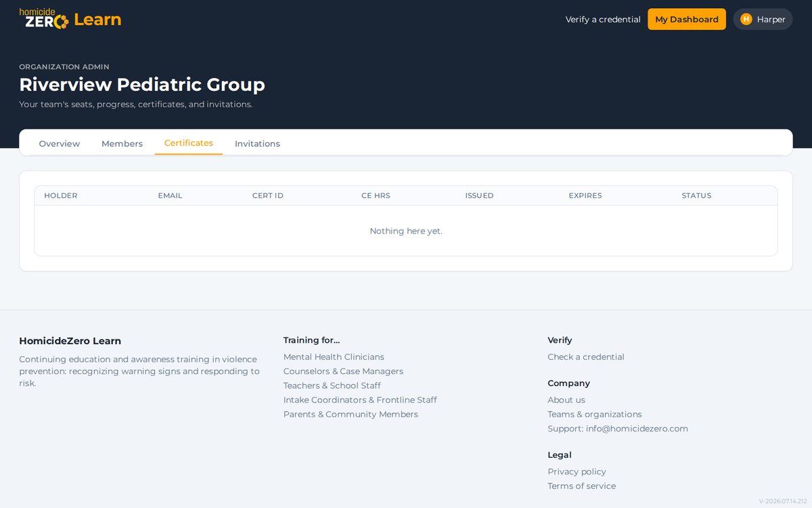This screenshot has height=508, width=812.
Task: Click the 'Nothing here yet.' message
Action: 406,231
